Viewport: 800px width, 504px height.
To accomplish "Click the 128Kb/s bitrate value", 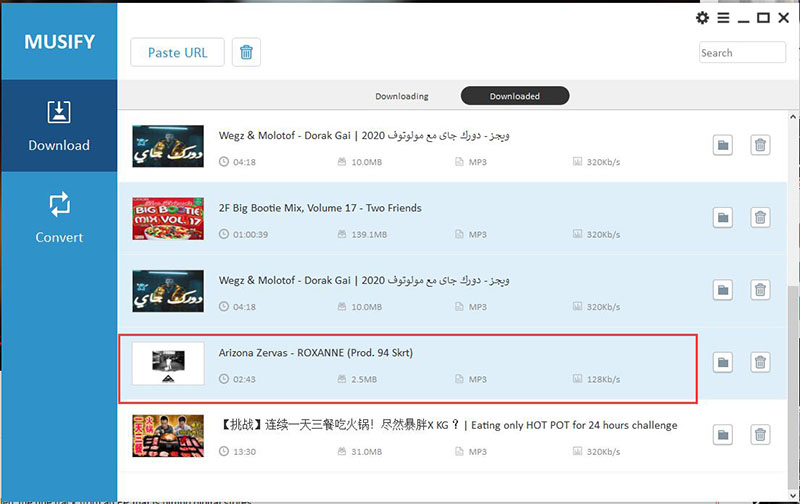I will 603,380.
